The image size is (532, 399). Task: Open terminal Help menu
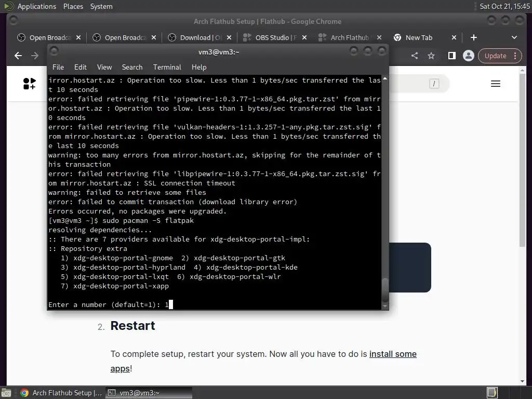(x=199, y=67)
